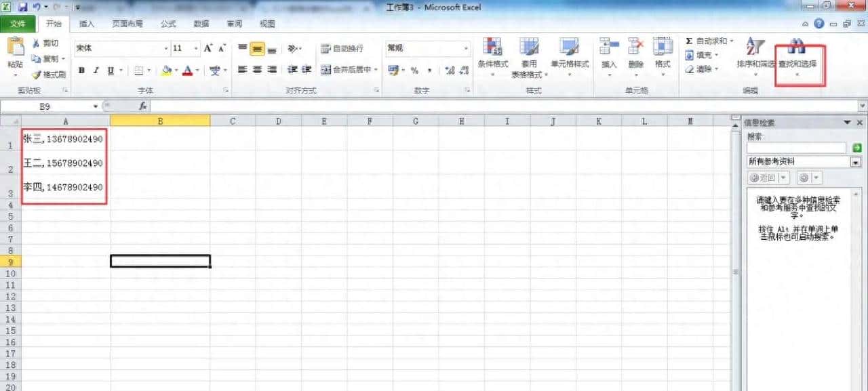This screenshot has height=391, width=868.
Task: Click the borders icon in font group
Action: tap(139, 70)
